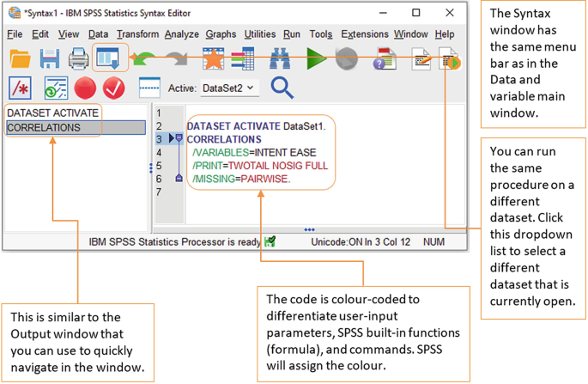Open the Graphs menu
The width and height of the screenshot is (588, 384).
pyautogui.click(x=221, y=34)
